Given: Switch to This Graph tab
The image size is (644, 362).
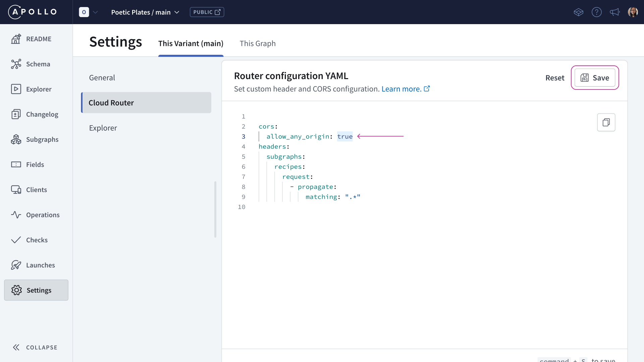Looking at the screenshot, I should click(258, 43).
